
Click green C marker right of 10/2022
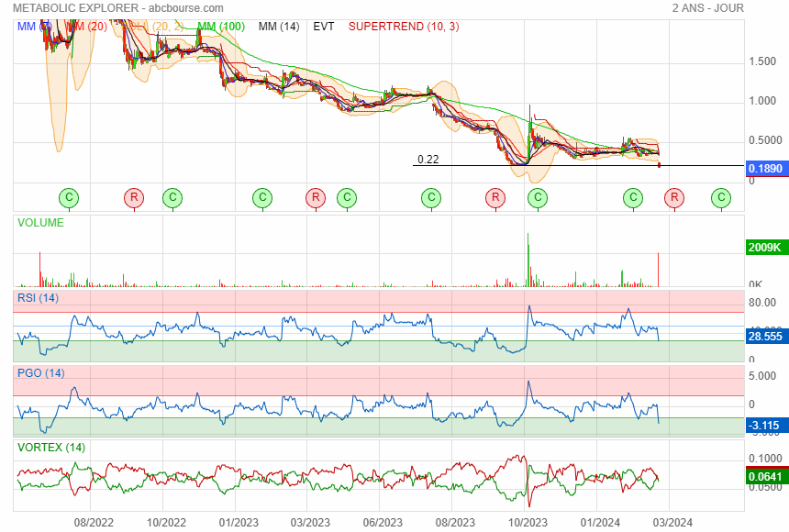172,197
